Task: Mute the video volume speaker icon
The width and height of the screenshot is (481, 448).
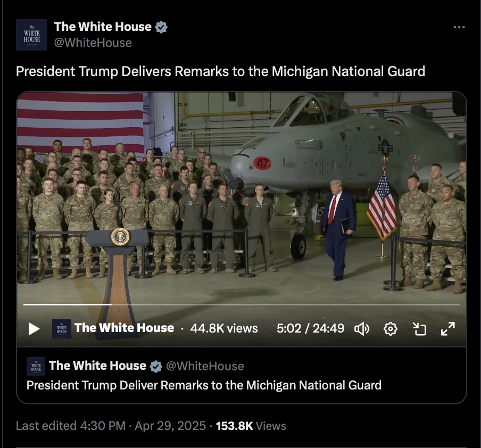Action: click(362, 329)
